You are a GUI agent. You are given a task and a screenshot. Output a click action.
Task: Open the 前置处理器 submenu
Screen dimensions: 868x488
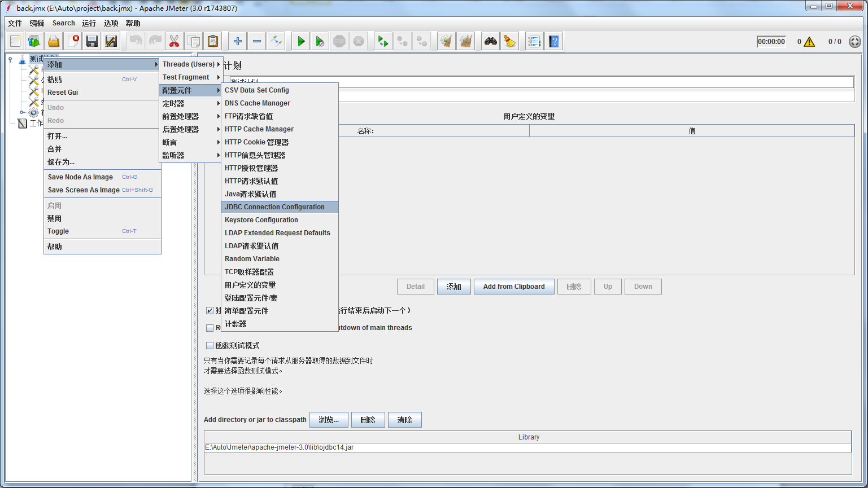tap(191, 116)
